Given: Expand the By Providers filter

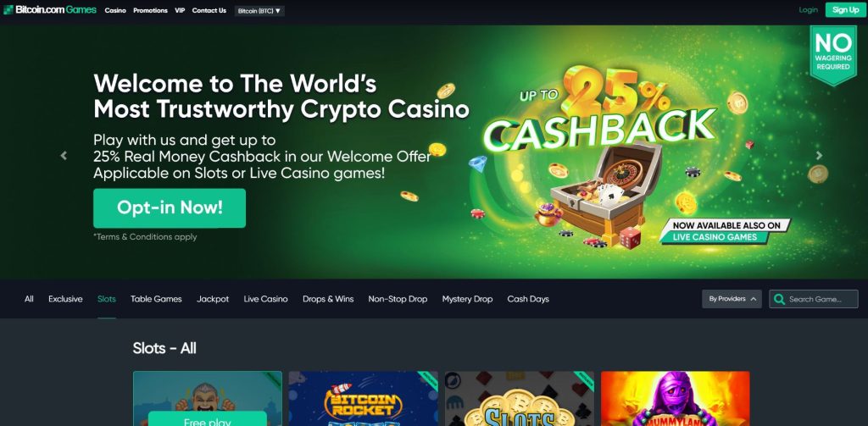Looking at the screenshot, I should [732, 299].
